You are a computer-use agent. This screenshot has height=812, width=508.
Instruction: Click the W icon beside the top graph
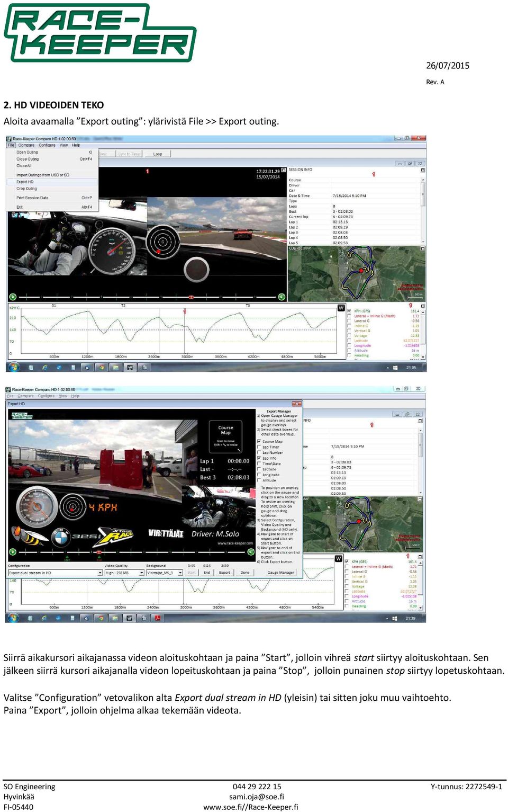tap(341, 308)
